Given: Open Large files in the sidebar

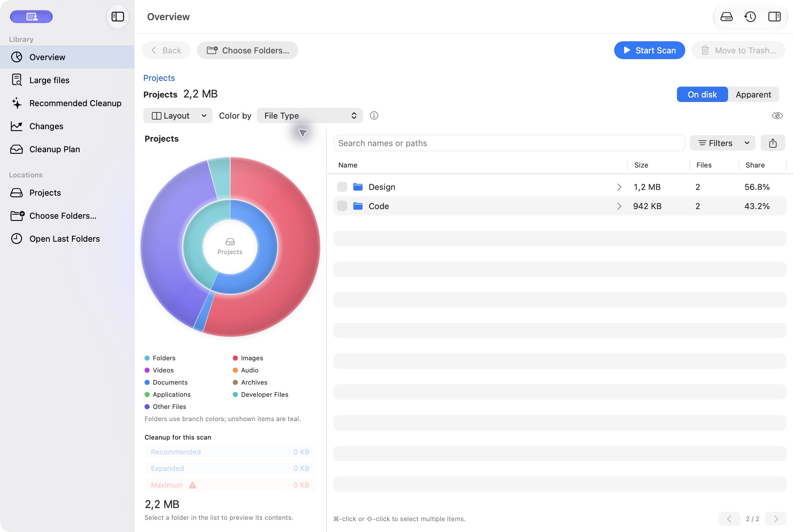Looking at the screenshot, I should tap(67, 80).
